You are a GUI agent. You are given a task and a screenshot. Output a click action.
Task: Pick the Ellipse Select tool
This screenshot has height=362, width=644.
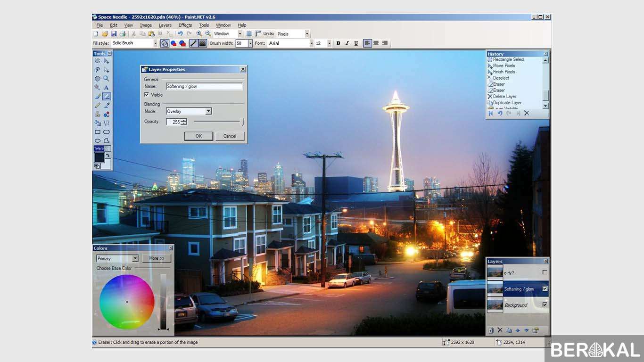point(98,79)
